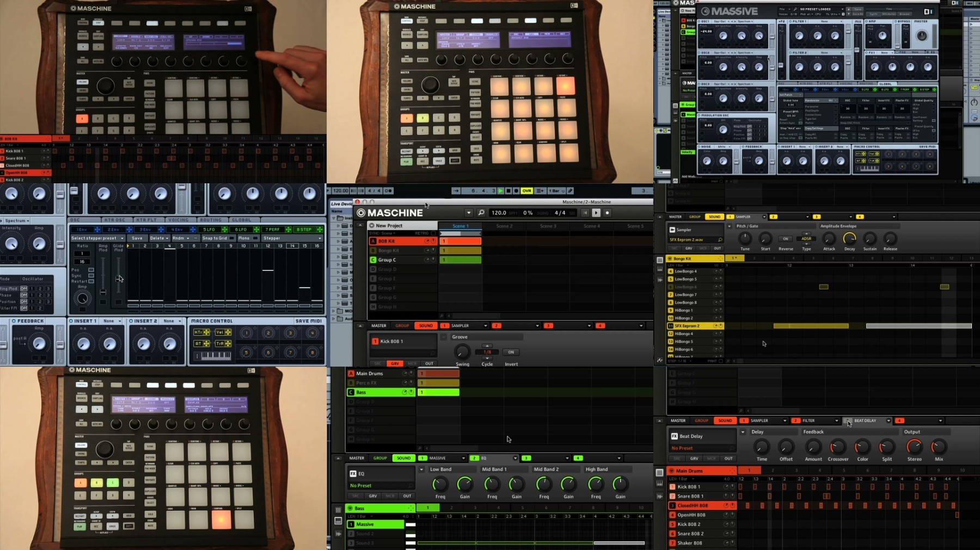Toggle the Mono checkbox in Massive stepper

(255, 238)
